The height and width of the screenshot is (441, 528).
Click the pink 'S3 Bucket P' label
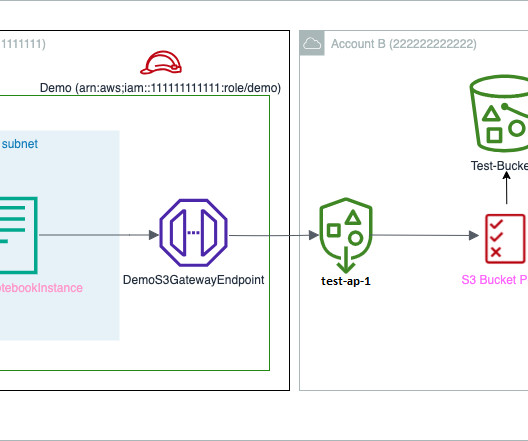(x=494, y=280)
